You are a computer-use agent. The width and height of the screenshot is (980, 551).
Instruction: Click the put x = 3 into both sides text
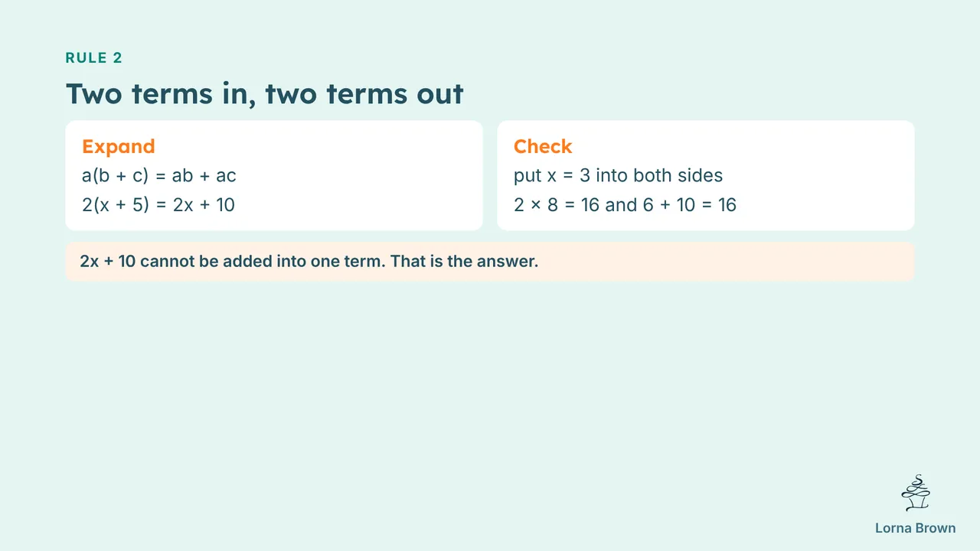coord(619,176)
